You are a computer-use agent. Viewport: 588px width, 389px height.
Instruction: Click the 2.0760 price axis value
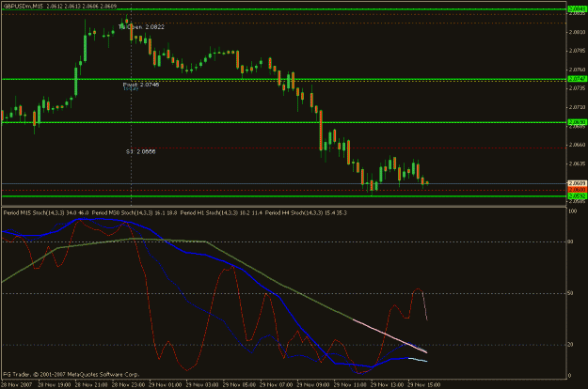[x=577, y=70]
